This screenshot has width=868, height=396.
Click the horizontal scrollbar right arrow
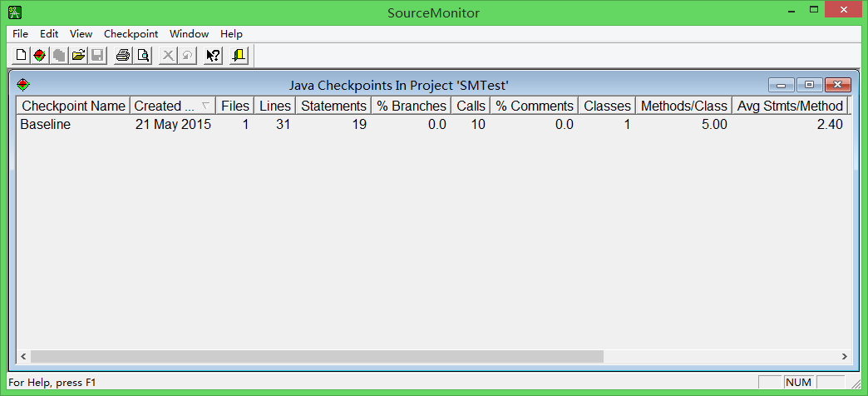(844, 357)
